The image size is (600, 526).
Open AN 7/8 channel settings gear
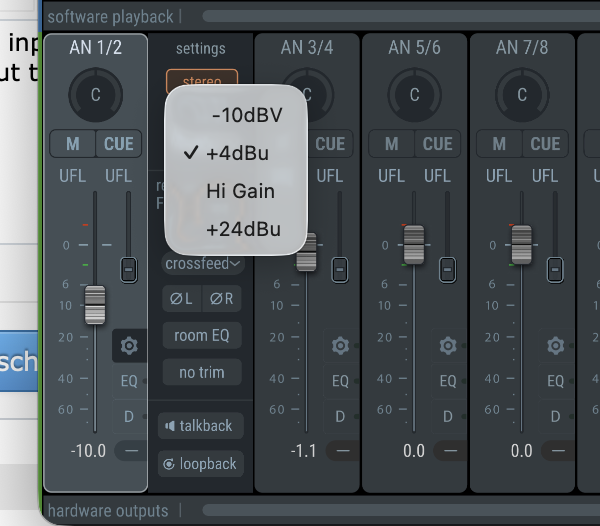click(x=555, y=345)
